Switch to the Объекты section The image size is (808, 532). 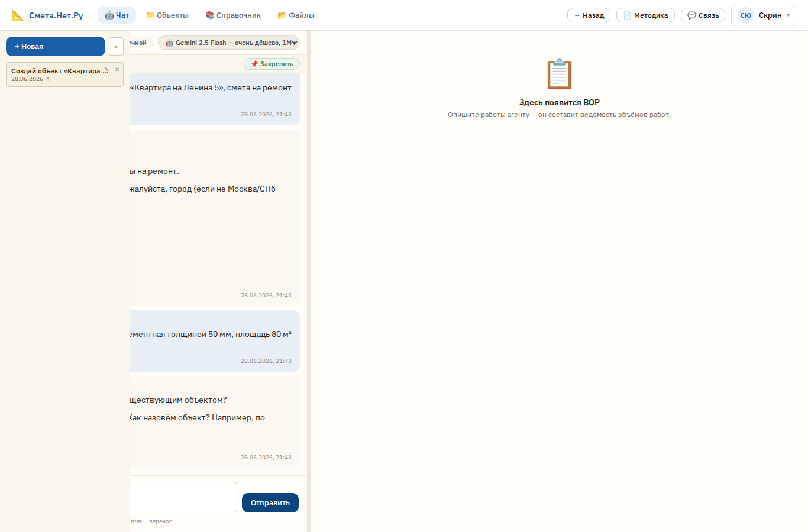pos(167,15)
